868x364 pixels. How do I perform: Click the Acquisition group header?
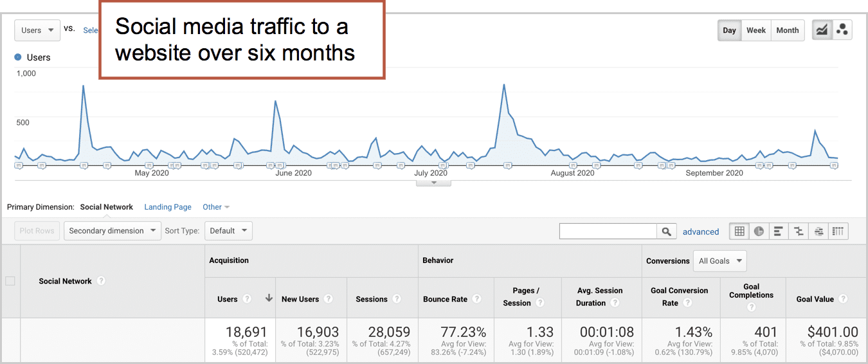tap(229, 260)
